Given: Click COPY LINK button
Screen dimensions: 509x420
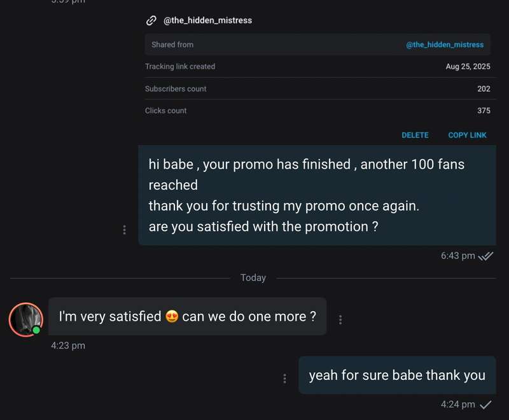Looking at the screenshot, I should 467,136.
